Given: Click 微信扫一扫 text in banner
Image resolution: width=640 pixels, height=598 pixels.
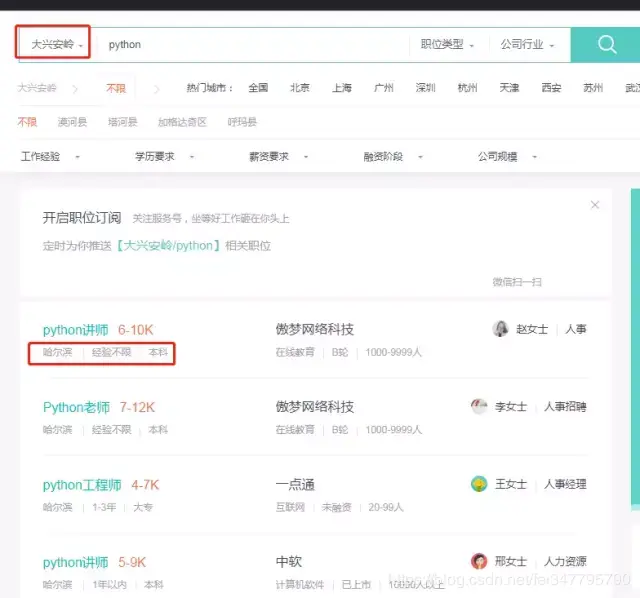Looking at the screenshot, I should 517,282.
